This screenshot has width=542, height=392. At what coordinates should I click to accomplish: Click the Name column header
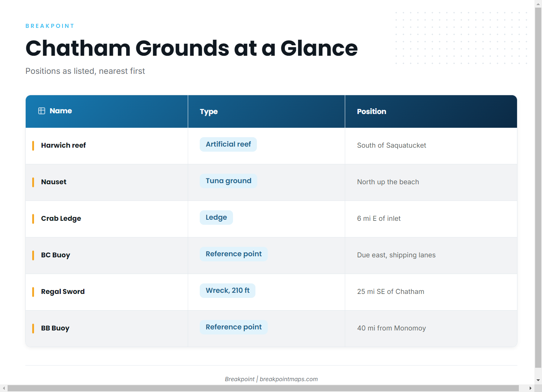tap(107, 111)
